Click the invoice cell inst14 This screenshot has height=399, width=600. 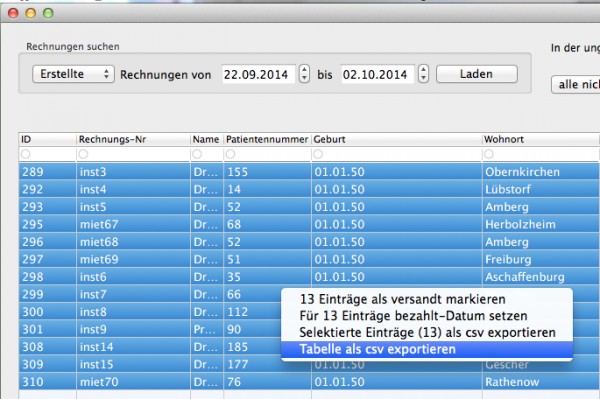tap(133, 347)
